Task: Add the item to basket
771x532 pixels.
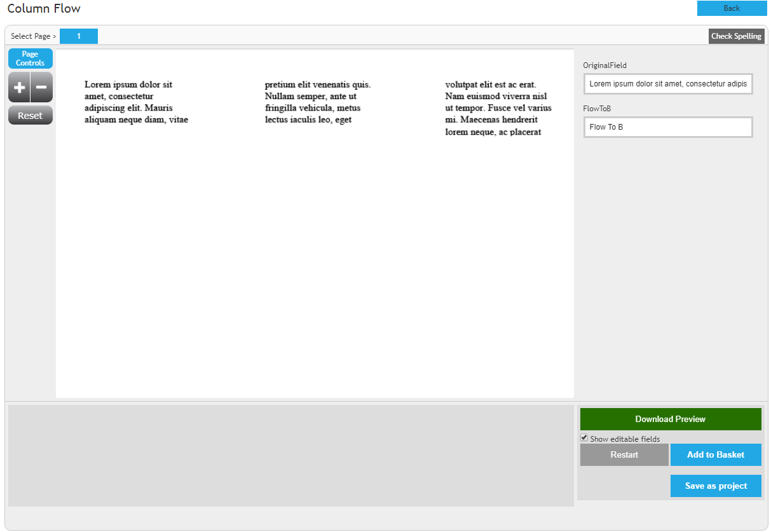Action: pos(716,455)
